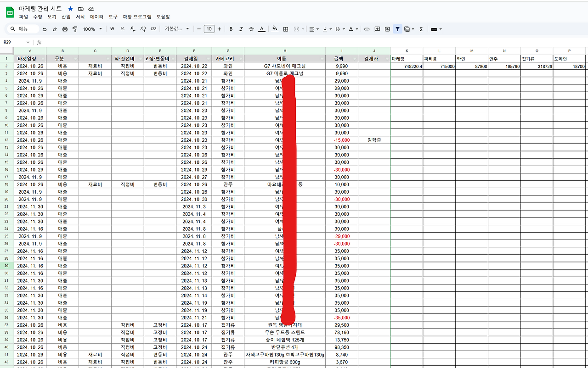Viewport: 588px width, 368px height.
Task: Open the input tools keyboard dropdown
Action: pos(436,29)
